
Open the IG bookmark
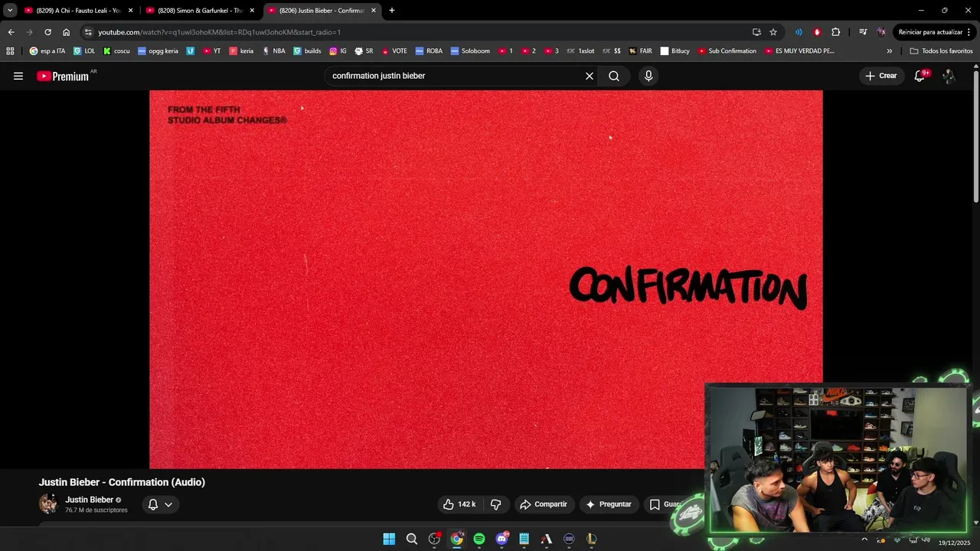pyautogui.click(x=338, y=51)
